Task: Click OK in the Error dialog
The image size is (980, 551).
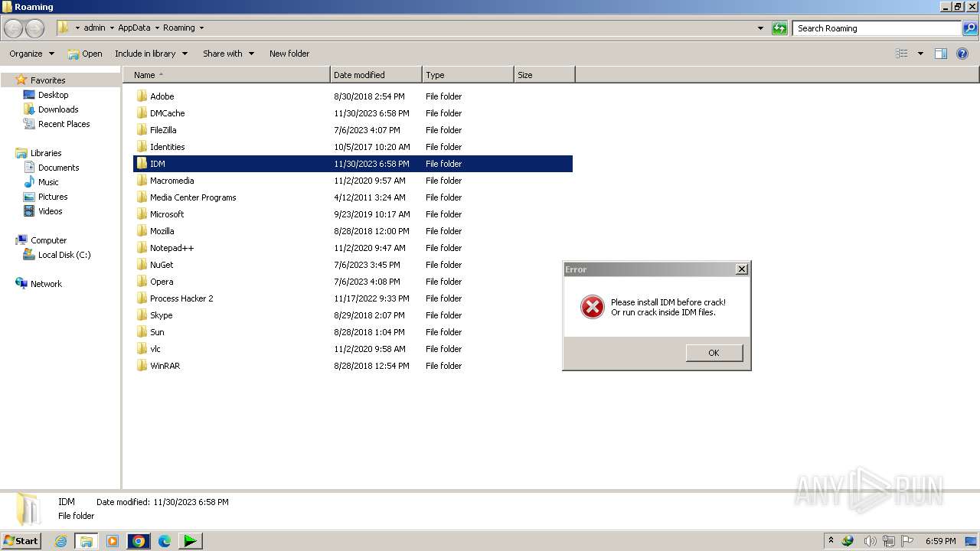Action: (714, 353)
